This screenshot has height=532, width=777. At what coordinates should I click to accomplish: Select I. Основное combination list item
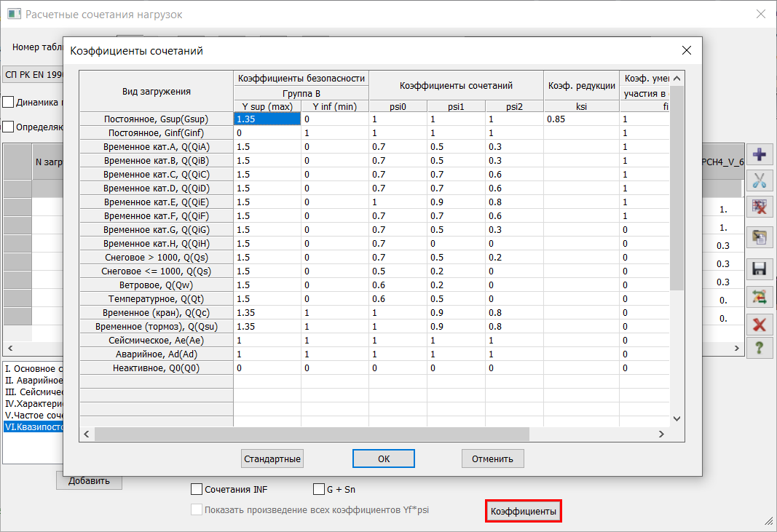[33, 368]
